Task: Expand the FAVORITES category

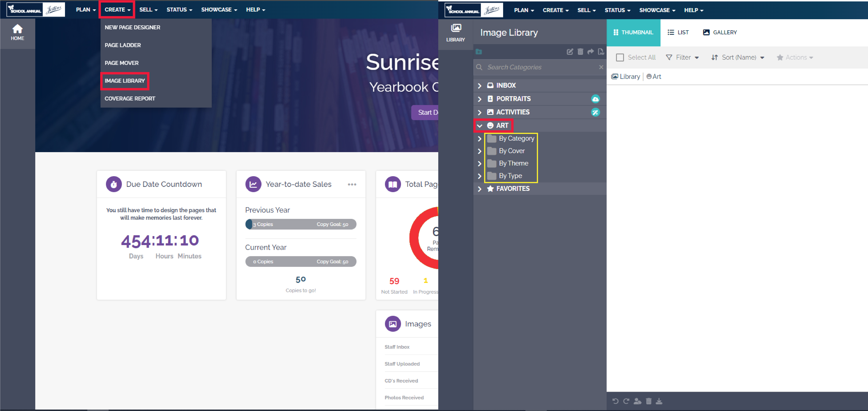Action: point(480,189)
